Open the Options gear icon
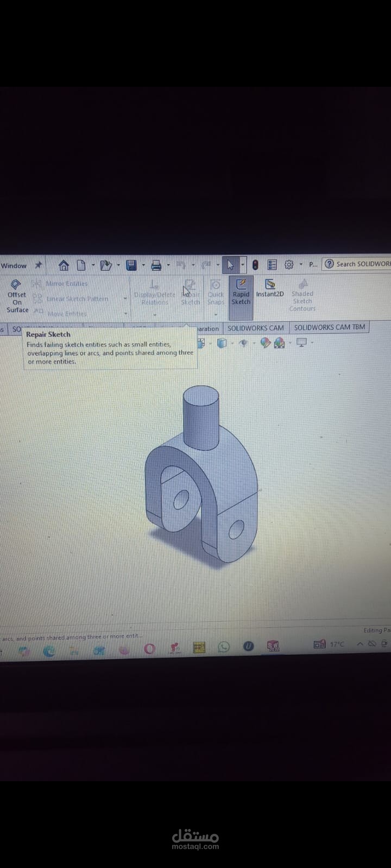The image size is (391, 868). [x=289, y=265]
